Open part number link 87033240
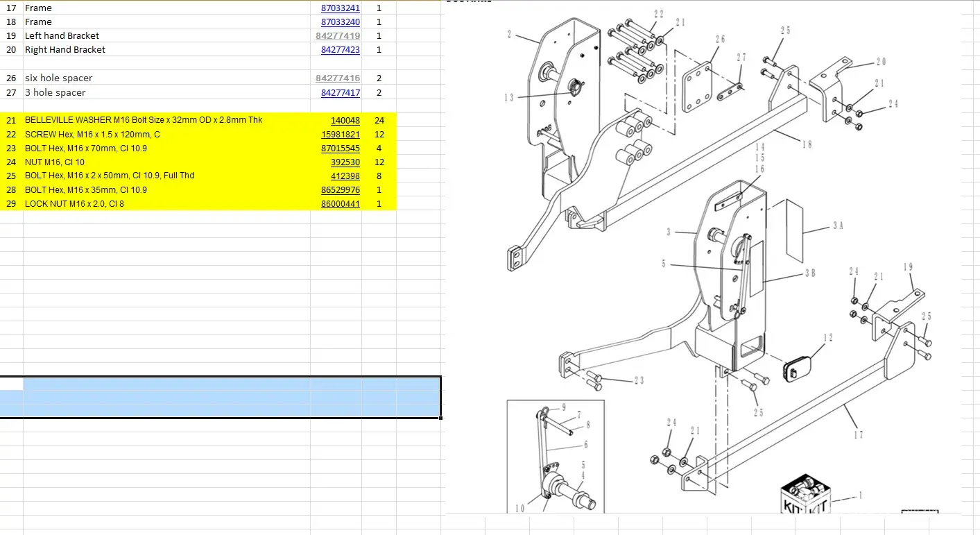Image resolution: width=980 pixels, height=535 pixels. (341, 22)
